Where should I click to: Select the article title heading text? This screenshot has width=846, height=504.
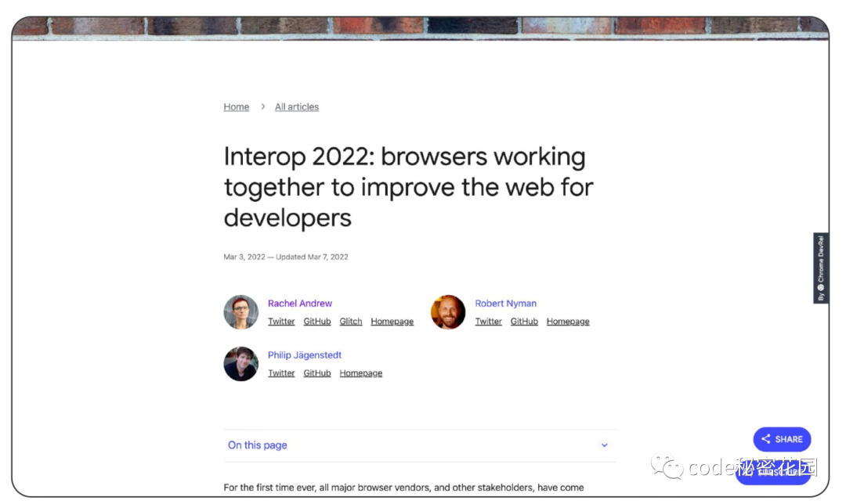(408, 187)
